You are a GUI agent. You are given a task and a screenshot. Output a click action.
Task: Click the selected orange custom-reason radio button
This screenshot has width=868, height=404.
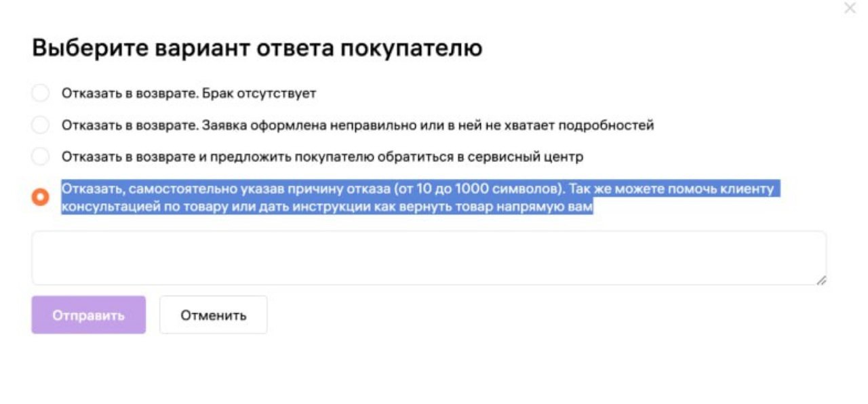(41, 197)
